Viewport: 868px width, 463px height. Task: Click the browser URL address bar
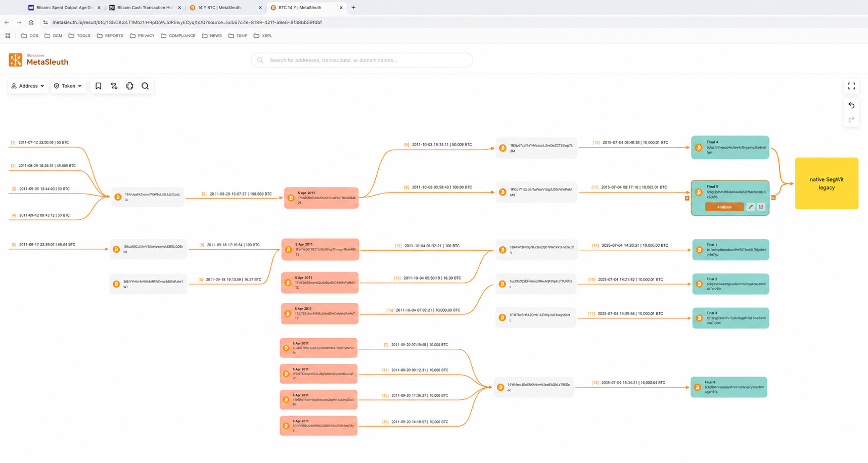click(187, 22)
